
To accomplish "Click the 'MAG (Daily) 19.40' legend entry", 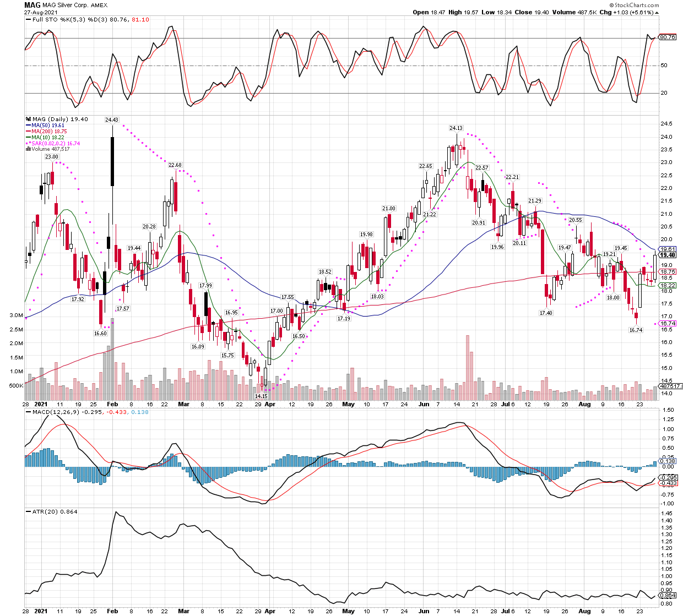I will (60, 119).
